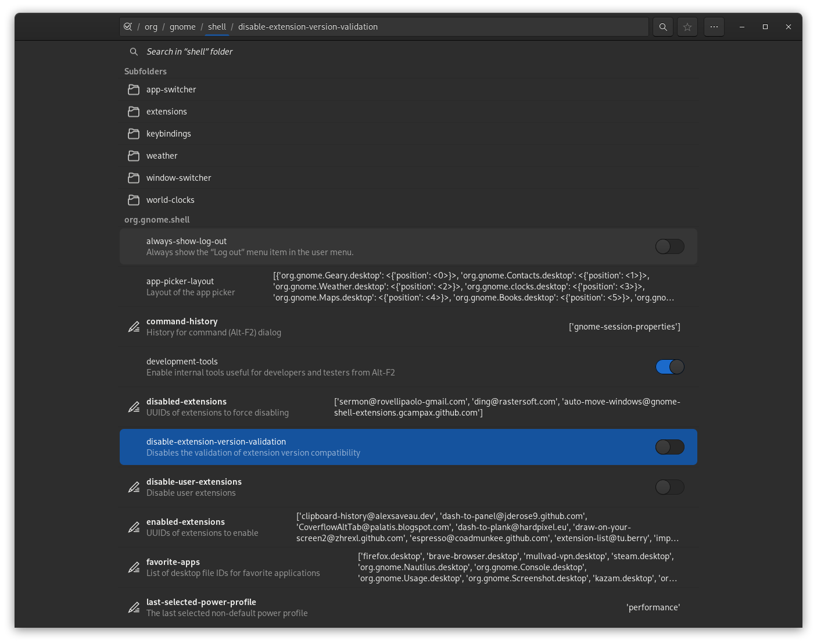This screenshot has width=817, height=644.
Task: Open the extensions subfolder
Action: 167,112
